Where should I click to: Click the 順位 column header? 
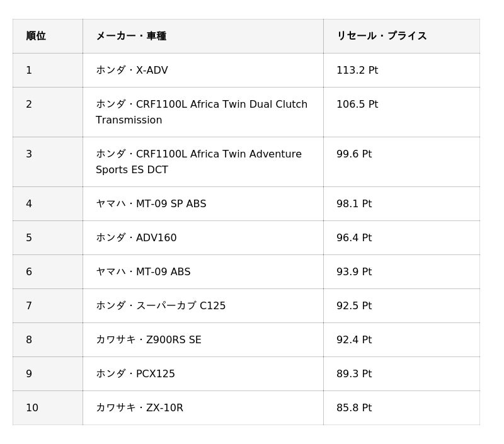click(x=36, y=36)
